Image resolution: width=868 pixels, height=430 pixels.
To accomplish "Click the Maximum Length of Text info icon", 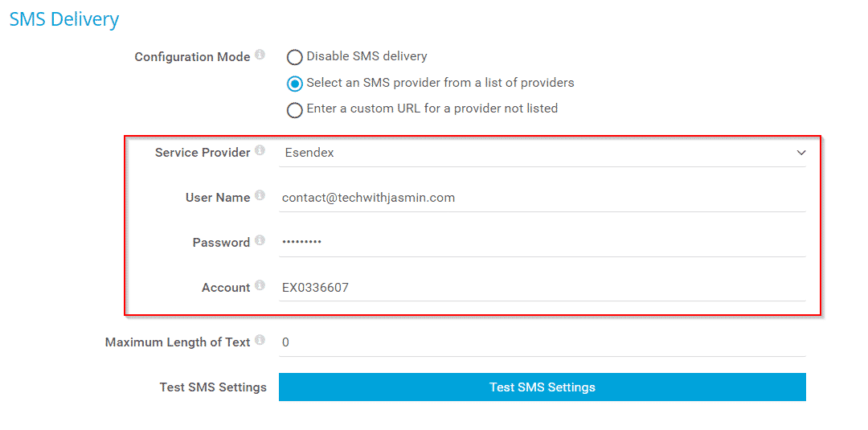I will point(260,340).
